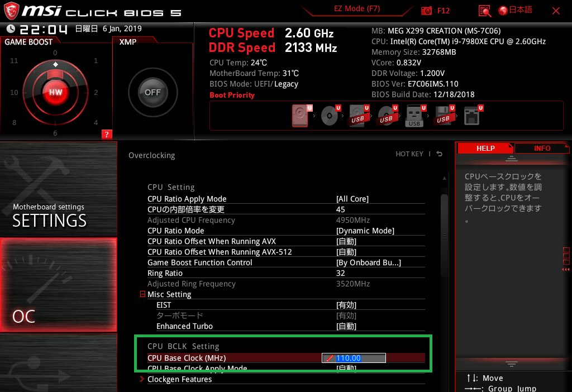Image resolution: width=572 pixels, height=392 pixels.
Task: Open the USB M-Flash section below OC
Action: click(x=58, y=363)
